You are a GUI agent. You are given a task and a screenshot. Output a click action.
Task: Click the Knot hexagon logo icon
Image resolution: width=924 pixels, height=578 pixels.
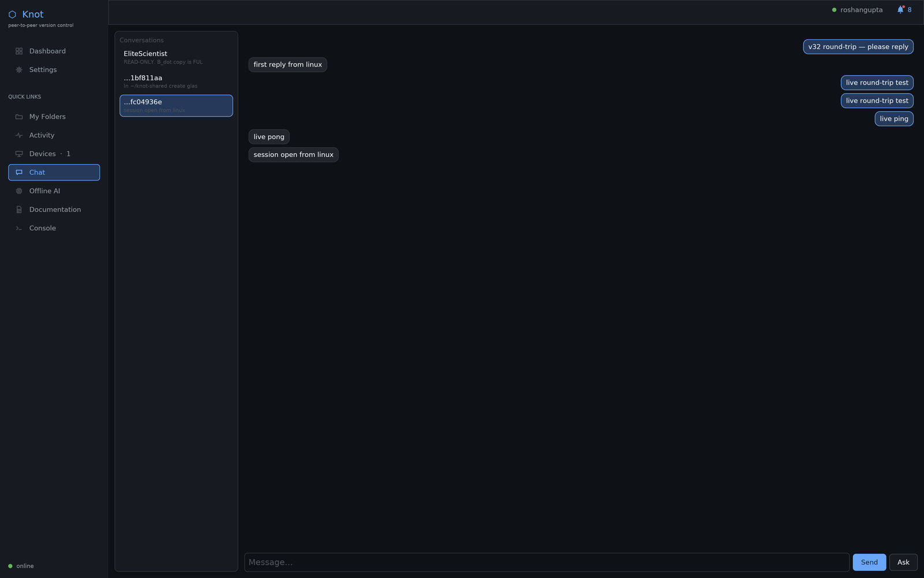12,14
